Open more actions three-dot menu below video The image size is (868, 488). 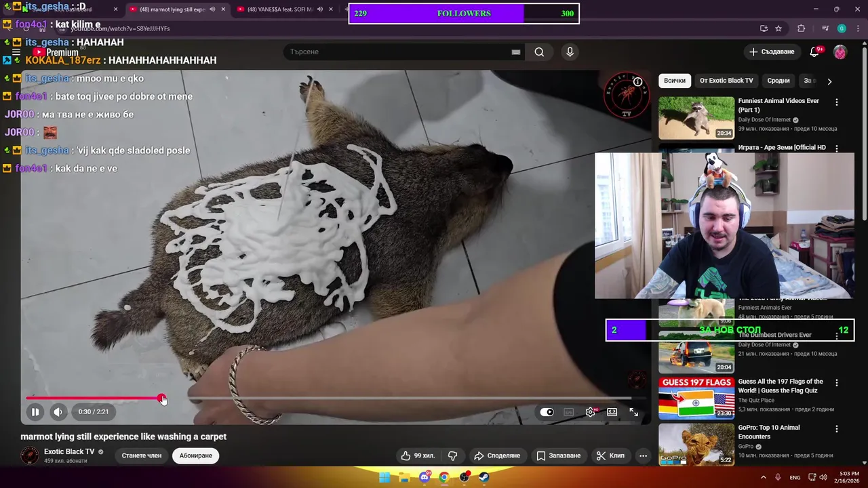[x=643, y=455]
